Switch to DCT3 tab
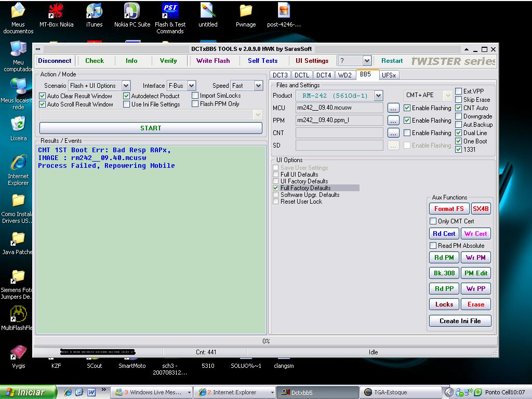Viewport: 532px width, 399px height. (x=280, y=75)
